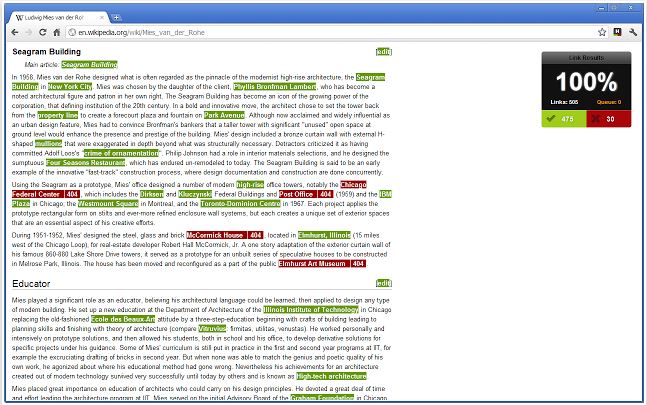This screenshot has height=405, width=647.
Task: Click edit link beside Educator heading
Action: pyautogui.click(x=384, y=283)
